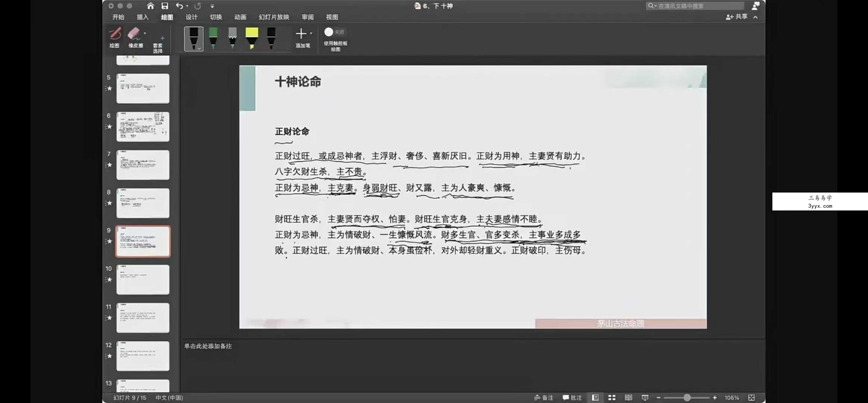The height and width of the screenshot is (403, 868).
Task: Open the 添加笔 dropdown arrow
Action: click(x=311, y=33)
